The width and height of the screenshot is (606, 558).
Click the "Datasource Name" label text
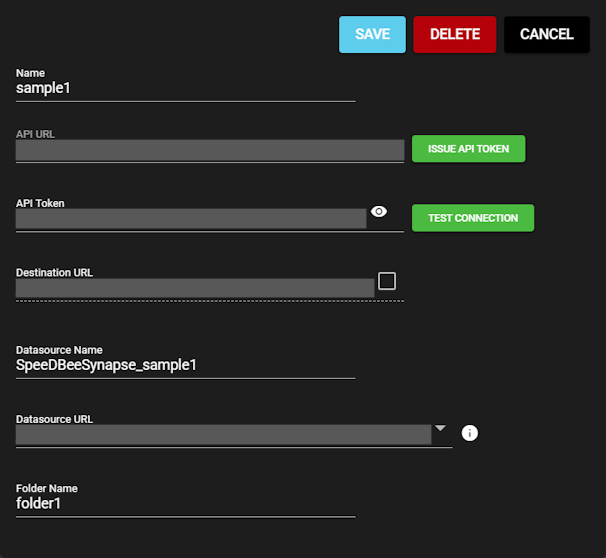(x=59, y=350)
